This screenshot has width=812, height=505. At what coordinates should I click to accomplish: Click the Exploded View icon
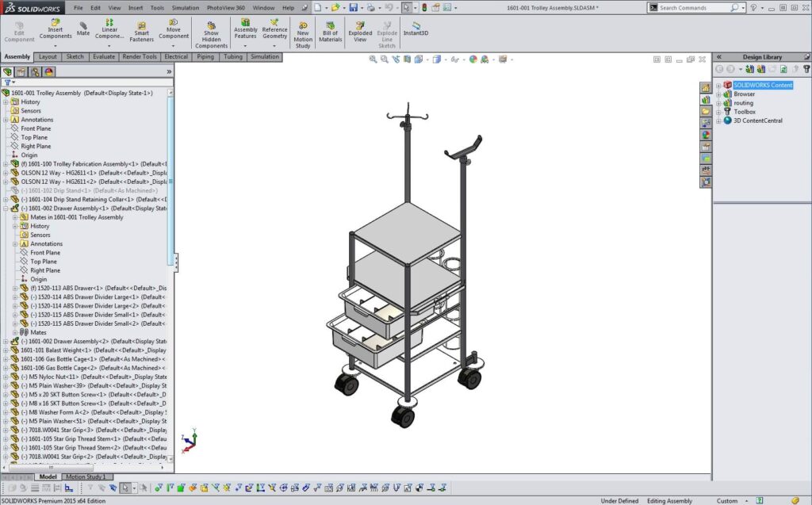pos(360,30)
